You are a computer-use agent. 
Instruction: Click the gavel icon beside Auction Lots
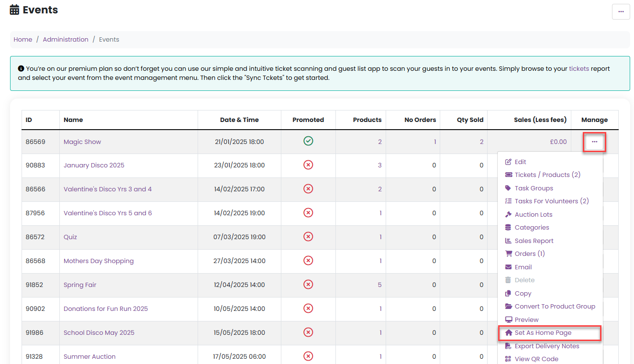pos(509,214)
